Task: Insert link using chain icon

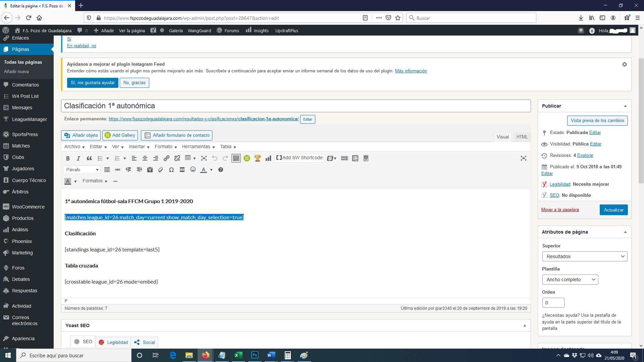Action: [x=166, y=158]
